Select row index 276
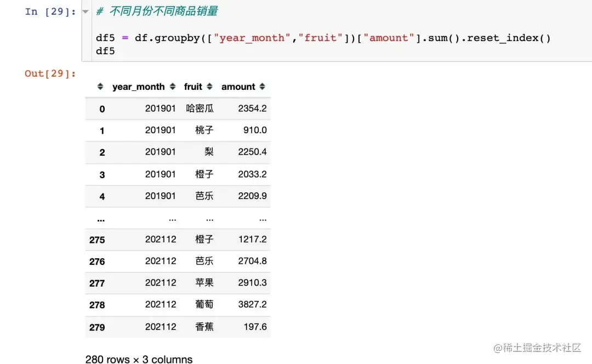This screenshot has width=592, height=364. (97, 261)
